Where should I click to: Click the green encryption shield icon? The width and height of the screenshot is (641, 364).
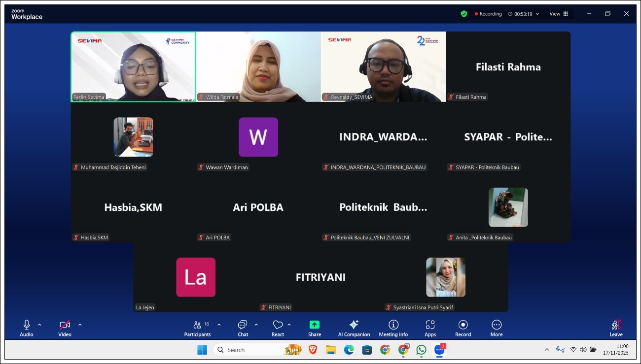463,14
